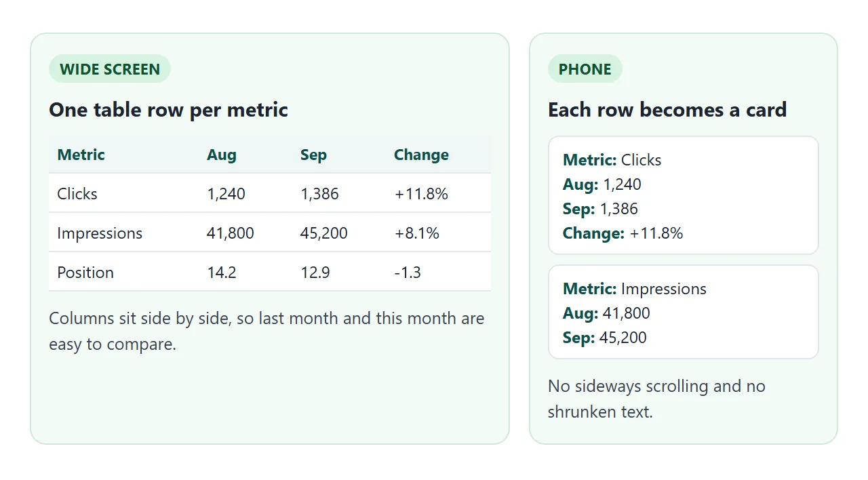Click the PHONE badge
This screenshot has height=480, width=868.
[585, 69]
